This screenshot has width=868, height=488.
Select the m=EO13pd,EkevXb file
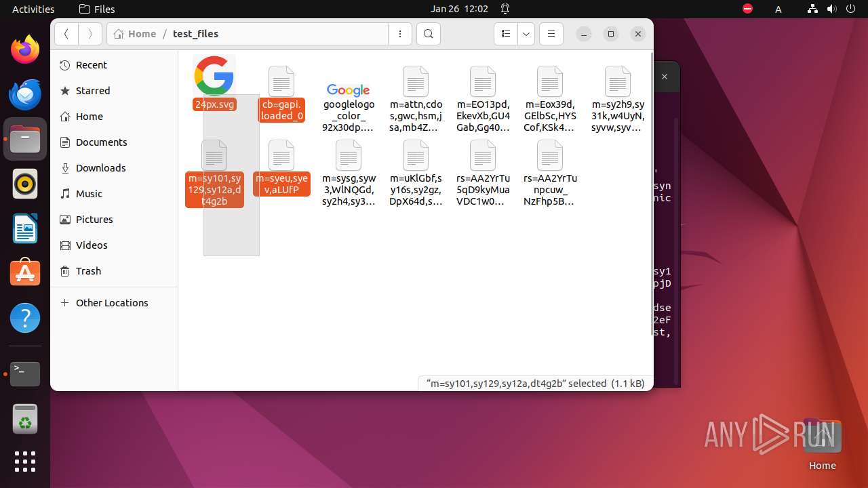[483, 100]
